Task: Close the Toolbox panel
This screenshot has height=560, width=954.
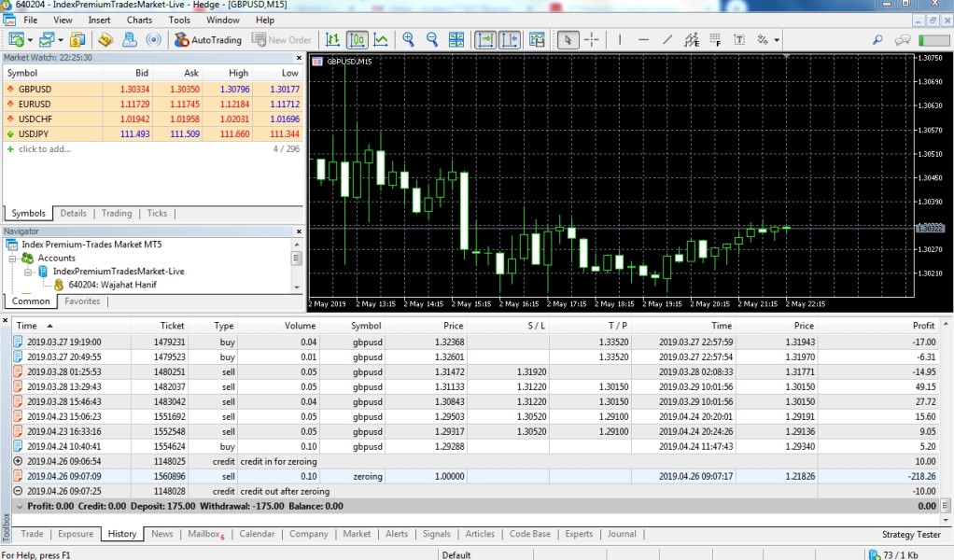Action: point(6,320)
